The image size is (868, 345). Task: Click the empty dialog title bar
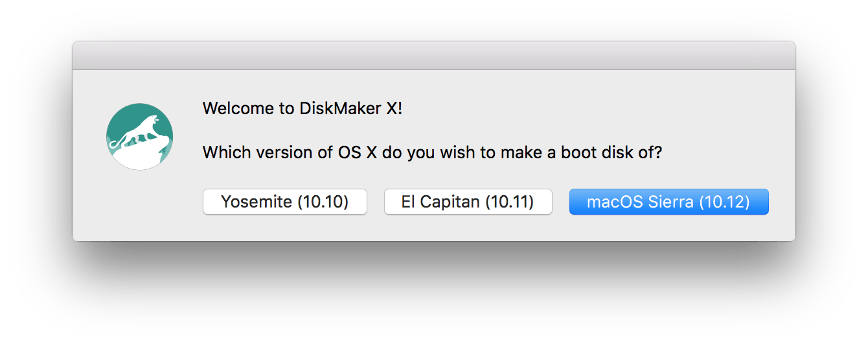434,56
